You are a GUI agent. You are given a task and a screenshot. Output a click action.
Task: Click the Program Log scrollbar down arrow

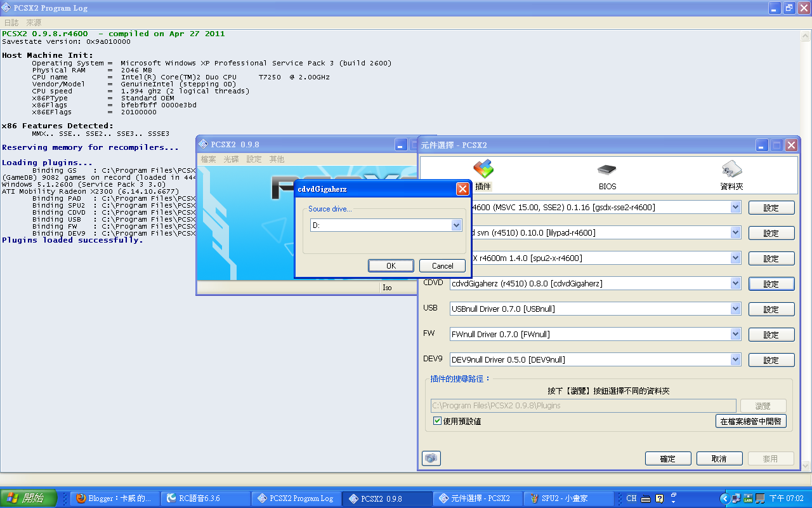point(806,467)
